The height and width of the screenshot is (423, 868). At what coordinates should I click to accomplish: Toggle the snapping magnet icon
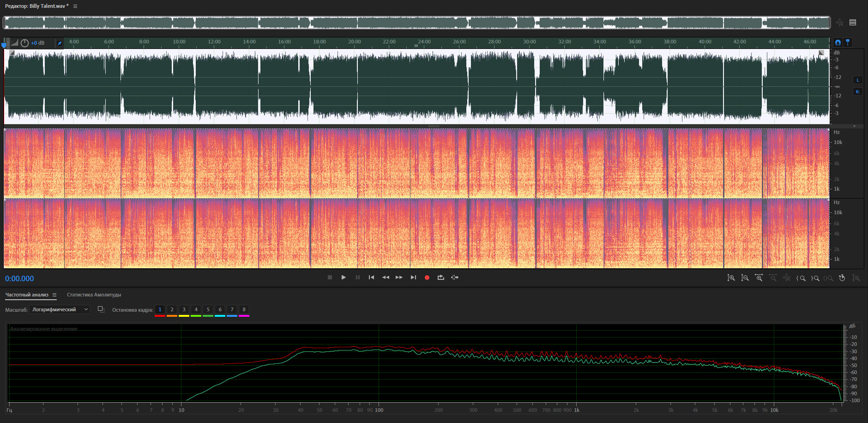pyautogui.click(x=838, y=42)
